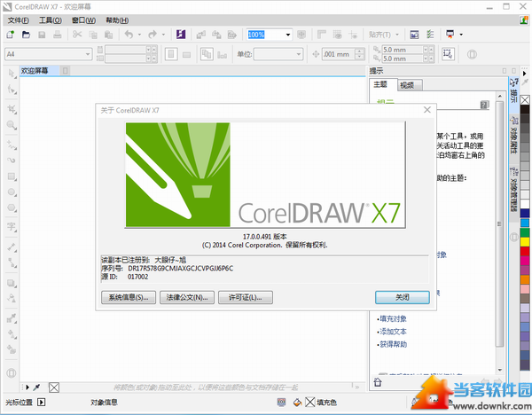Click the Print icon
The height and width of the screenshot is (415, 532).
(x=58, y=35)
